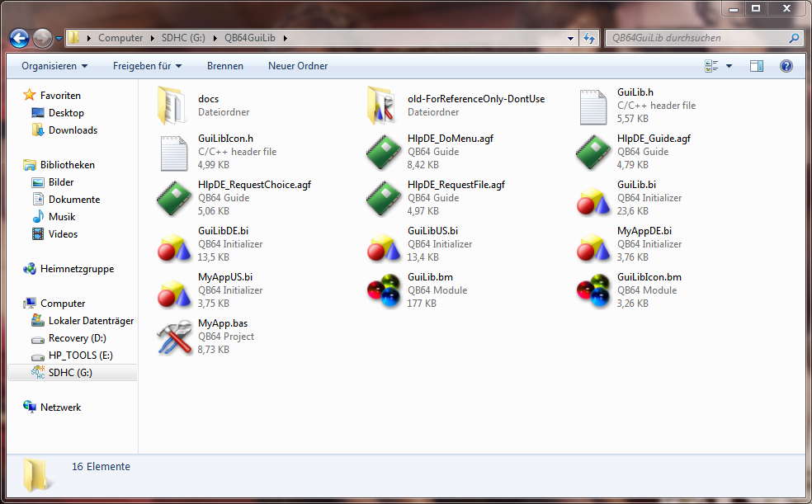Screen dimensions: 812x504
Task: Click the file name HlpDE_RequestChoice.agf
Action: 254,185
